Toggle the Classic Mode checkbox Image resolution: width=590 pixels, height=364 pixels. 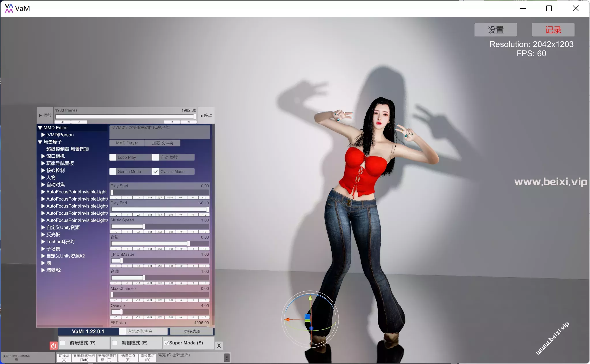[156, 171]
